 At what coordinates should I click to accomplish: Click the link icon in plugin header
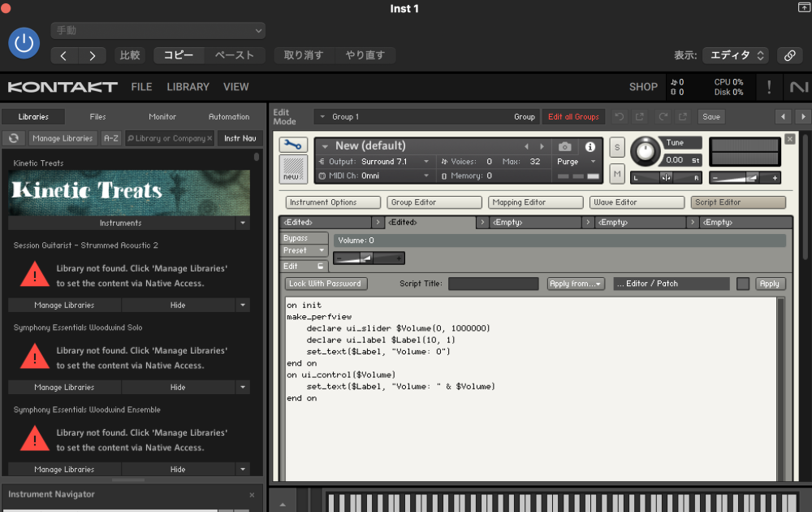tap(788, 55)
